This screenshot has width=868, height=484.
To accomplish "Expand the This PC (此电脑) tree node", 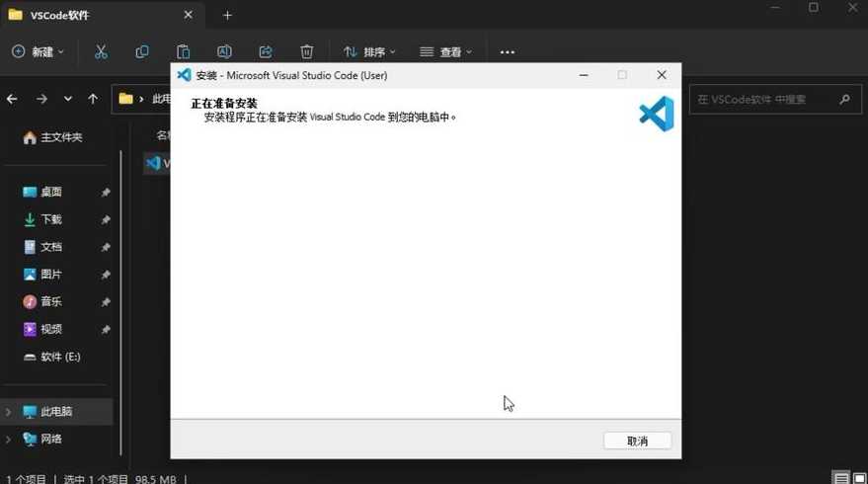I will (8, 412).
